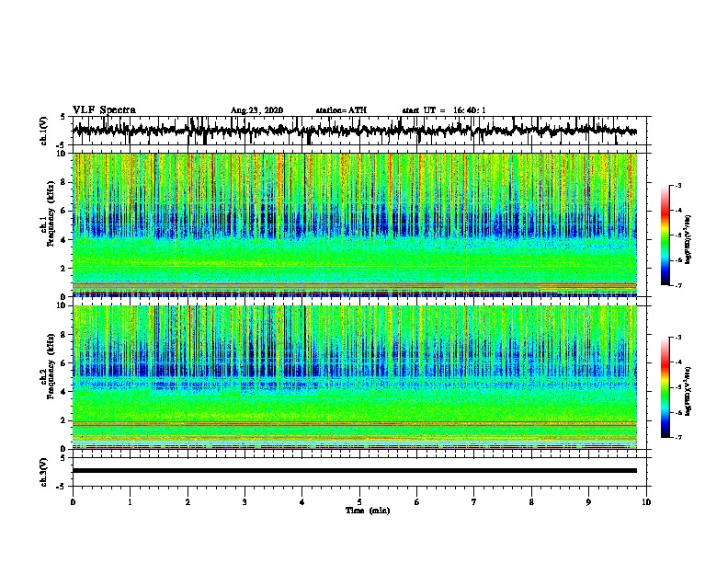728x563 pixels.
Task: Click the "5" tick on time axis
Action: pyautogui.click(x=359, y=502)
